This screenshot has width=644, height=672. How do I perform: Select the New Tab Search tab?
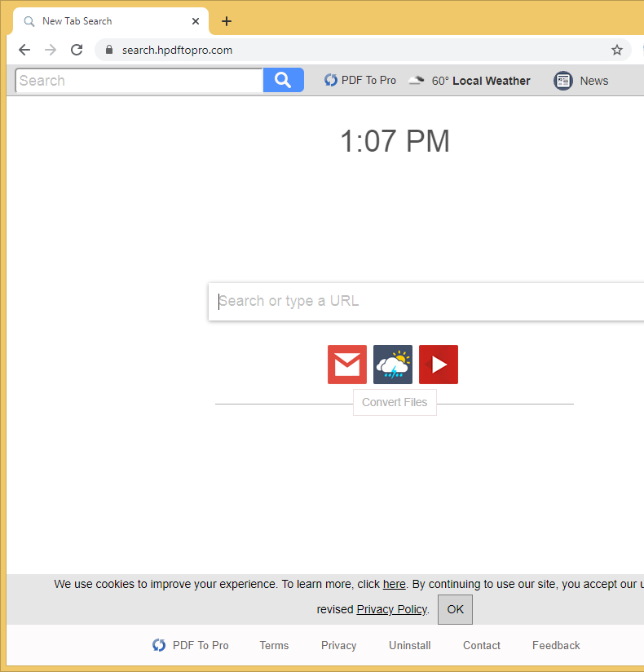(111, 21)
